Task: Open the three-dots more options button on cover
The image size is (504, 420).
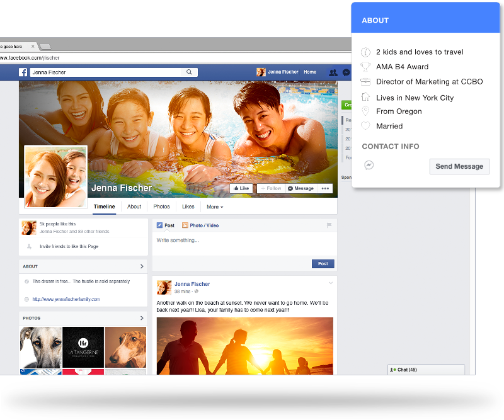Action: (325, 188)
